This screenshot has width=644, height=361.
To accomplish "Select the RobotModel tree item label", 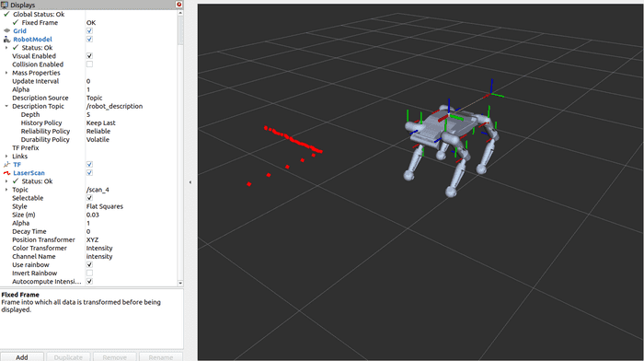I will (32, 39).
